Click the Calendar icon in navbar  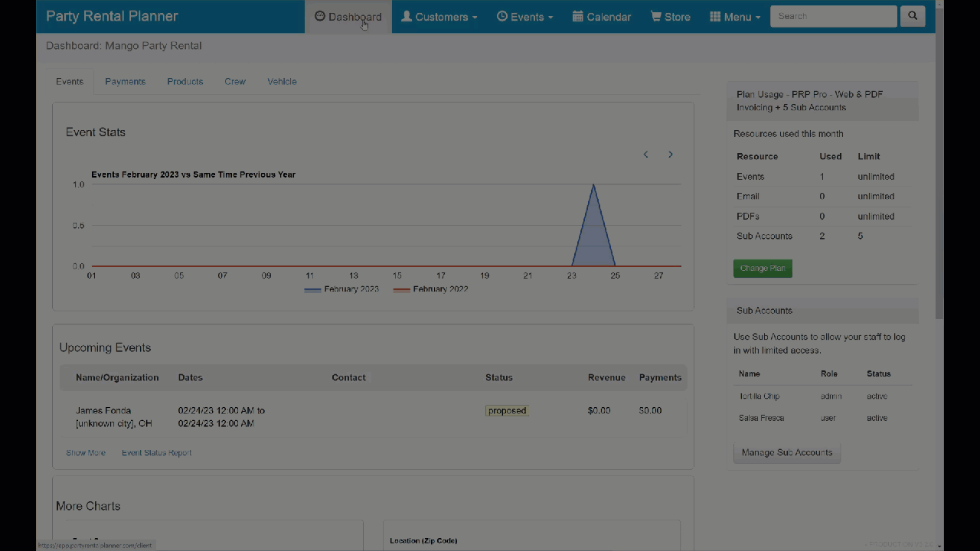(x=578, y=16)
